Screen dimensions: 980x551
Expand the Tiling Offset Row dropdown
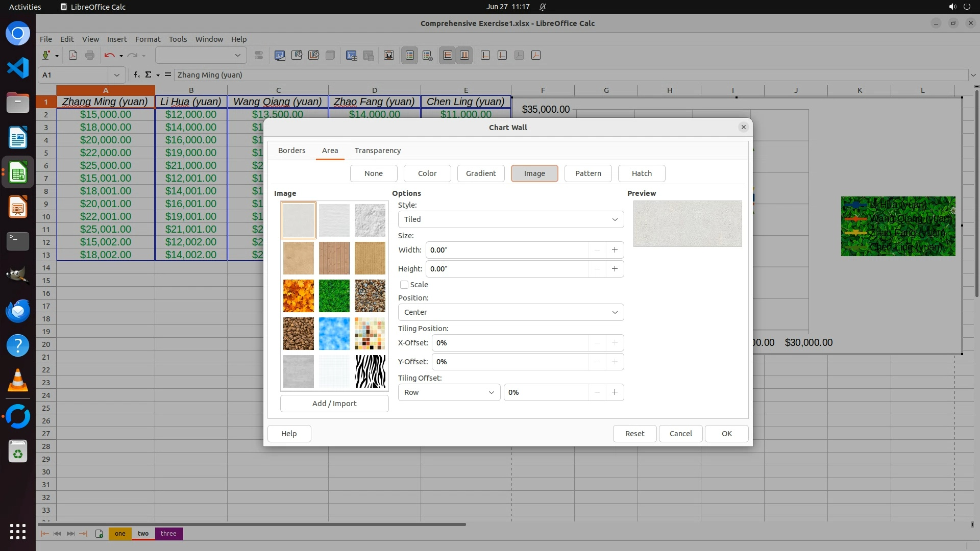click(x=449, y=392)
